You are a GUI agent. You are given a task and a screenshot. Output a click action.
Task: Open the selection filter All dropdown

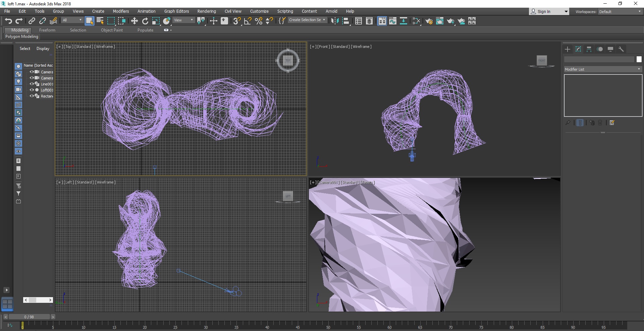[72, 20]
